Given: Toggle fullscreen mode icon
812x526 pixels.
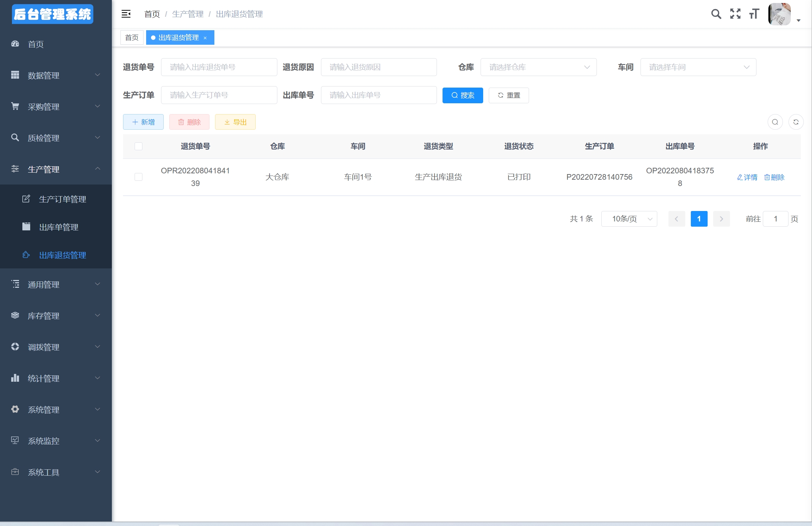Looking at the screenshot, I should 735,14.
